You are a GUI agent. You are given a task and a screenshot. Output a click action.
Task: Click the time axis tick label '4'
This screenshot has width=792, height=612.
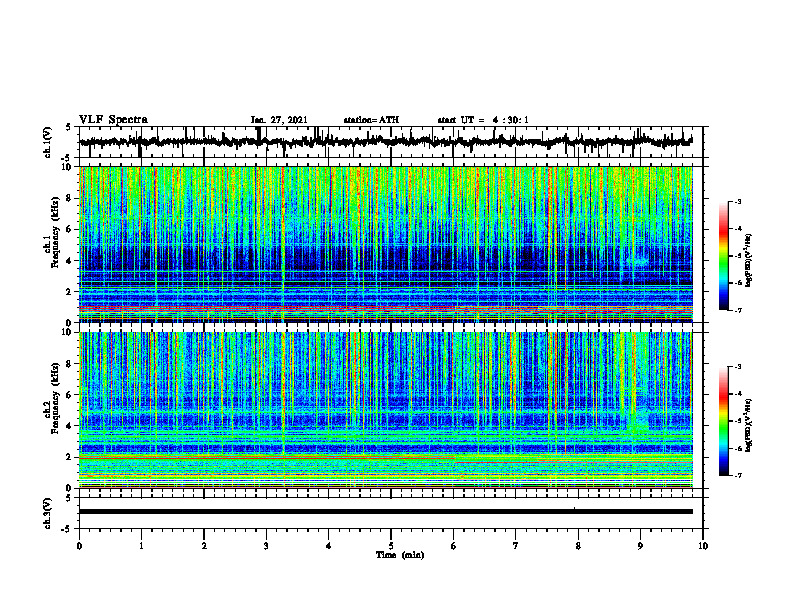tap(328, 546)
